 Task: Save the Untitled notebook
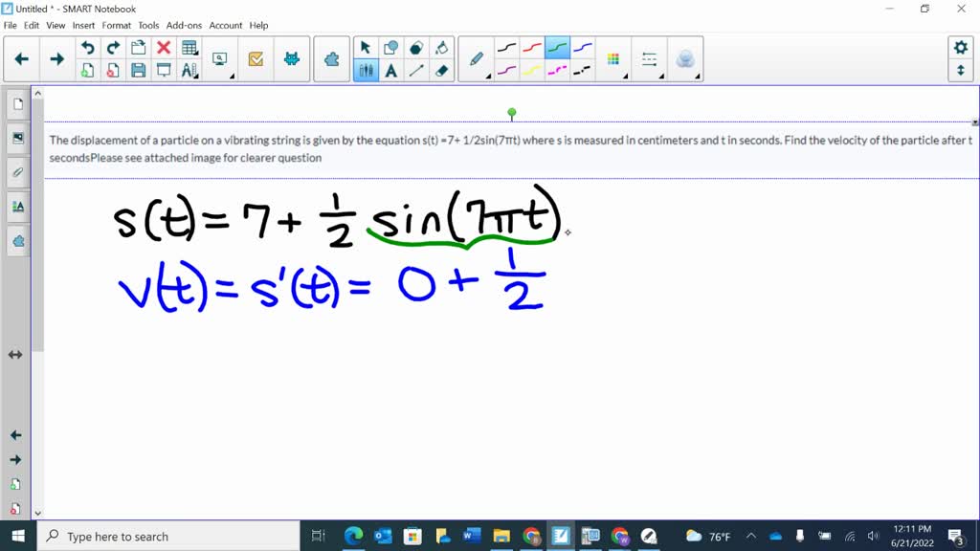[138, 71]
